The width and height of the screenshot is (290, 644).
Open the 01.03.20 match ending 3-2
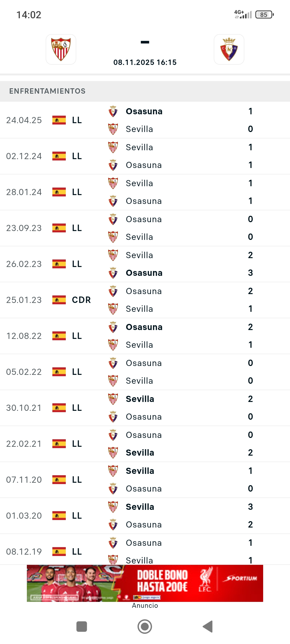(145, 516)
